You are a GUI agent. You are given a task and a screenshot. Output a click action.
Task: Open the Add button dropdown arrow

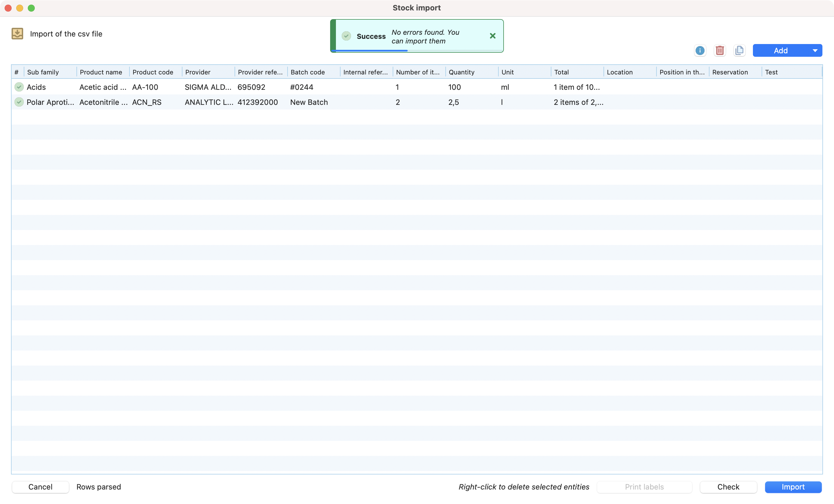click(x=815, y=51)
